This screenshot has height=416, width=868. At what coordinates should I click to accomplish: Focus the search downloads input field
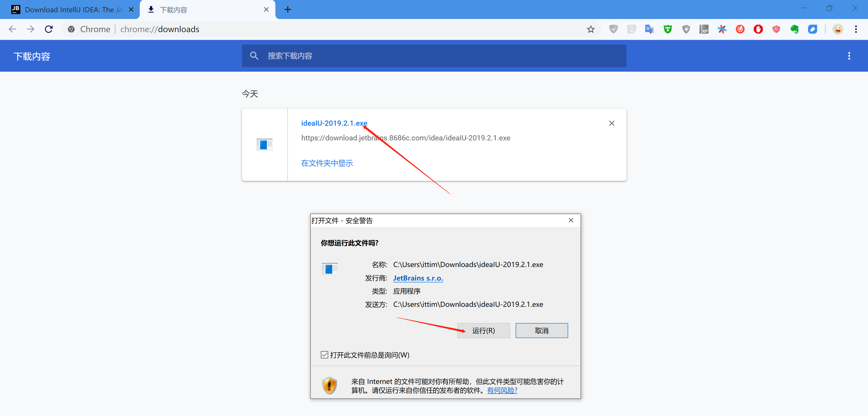(434, 56)
